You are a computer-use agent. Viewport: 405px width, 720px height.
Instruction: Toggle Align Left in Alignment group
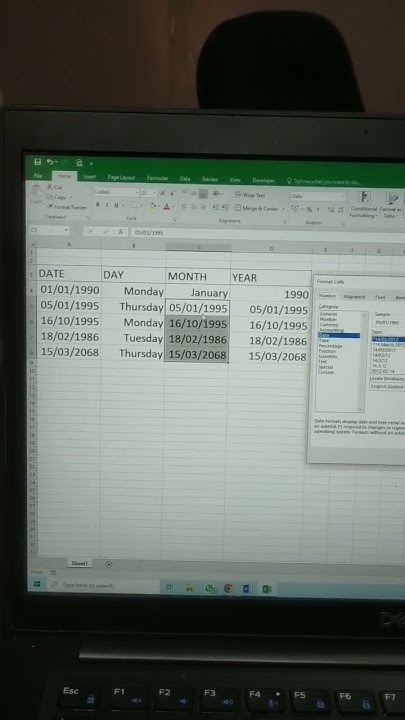184,207
